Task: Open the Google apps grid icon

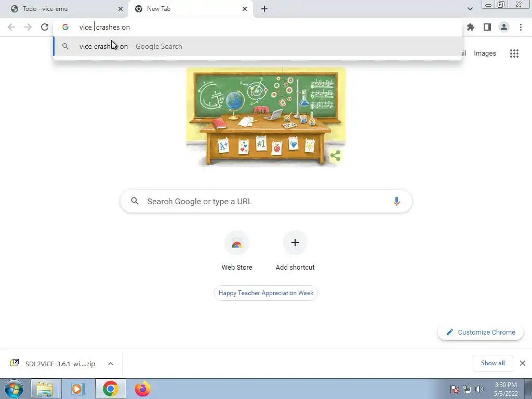Action: tap(514, 54)
